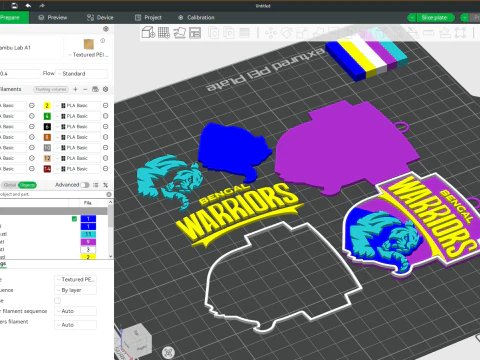Open the Textured PE plate dropdown in plate settings
Viewport: 480px width, 360px height.
click(75, 280)
